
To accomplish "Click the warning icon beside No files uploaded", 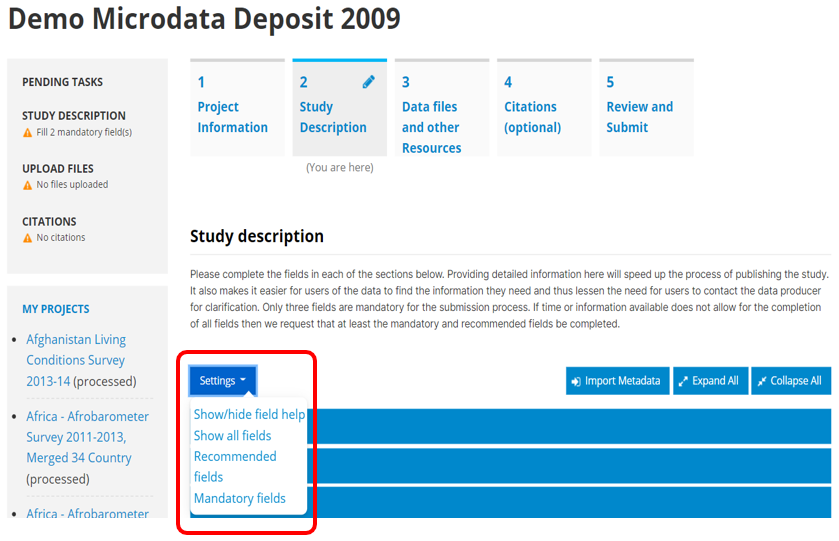I will 27,185.
